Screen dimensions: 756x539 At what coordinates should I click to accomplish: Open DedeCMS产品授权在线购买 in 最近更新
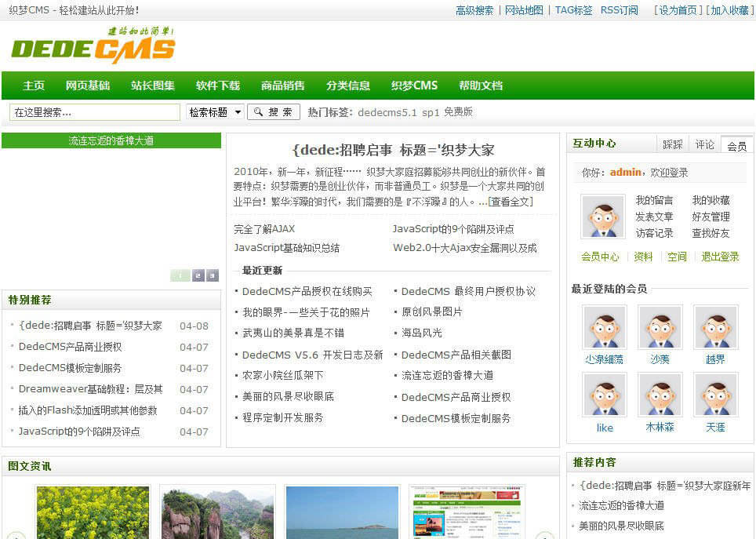[307, 291]
